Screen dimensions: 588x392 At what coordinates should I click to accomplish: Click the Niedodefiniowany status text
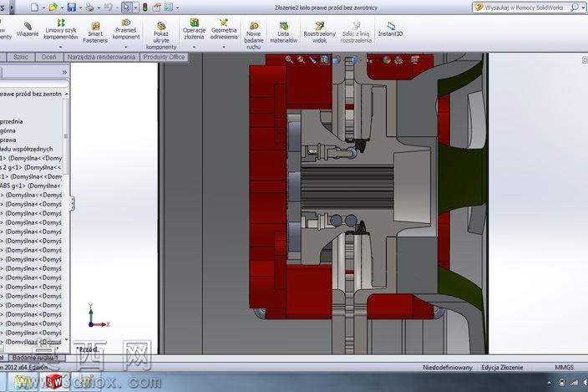point(448,367)
